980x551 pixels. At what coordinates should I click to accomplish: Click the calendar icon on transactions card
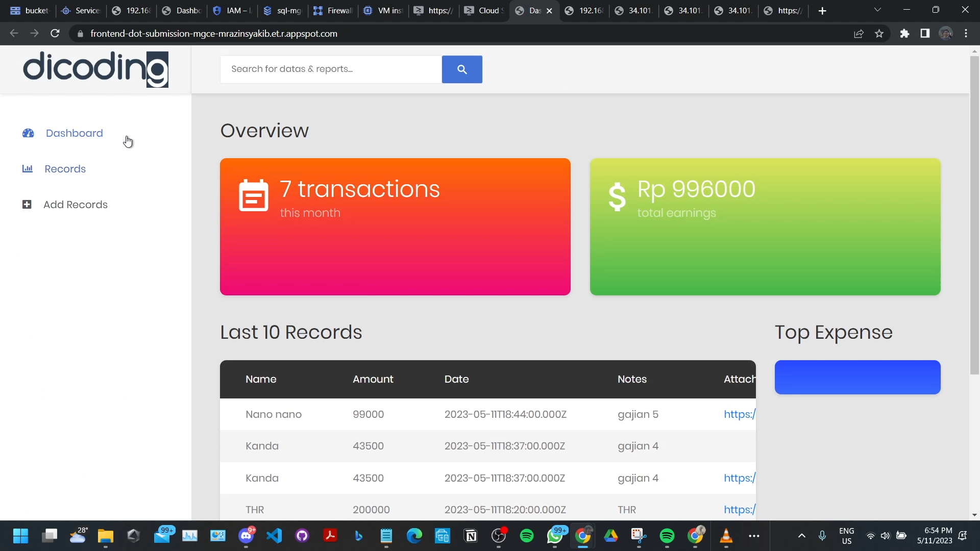[x=253, y=195]
